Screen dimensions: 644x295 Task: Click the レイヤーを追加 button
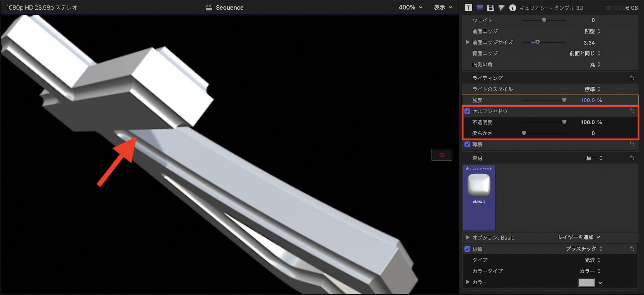(x=579, y=237)
